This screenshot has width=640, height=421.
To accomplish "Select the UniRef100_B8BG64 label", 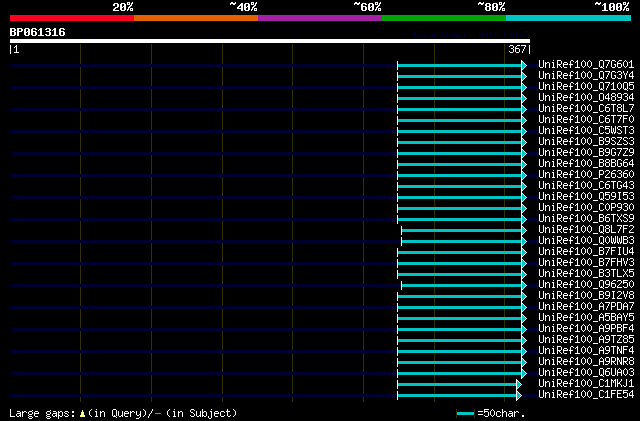I will point(586,163).
